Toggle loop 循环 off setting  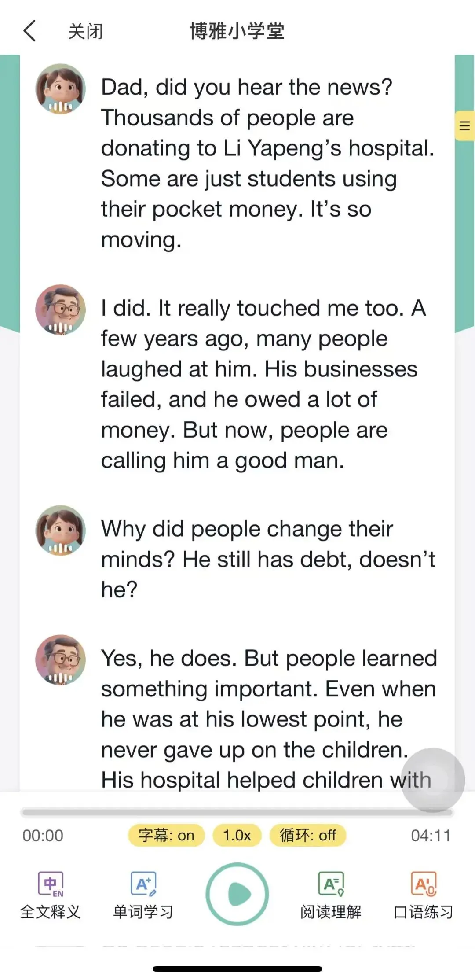[x=307, y=835]
